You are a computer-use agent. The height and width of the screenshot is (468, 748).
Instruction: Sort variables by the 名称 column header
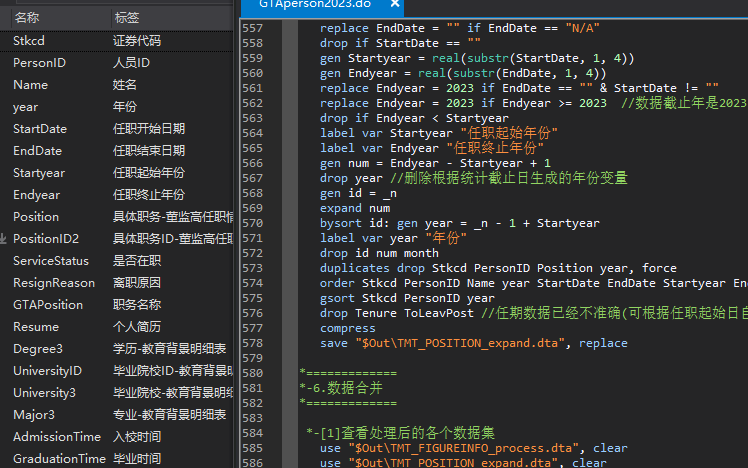pos(27,18)
